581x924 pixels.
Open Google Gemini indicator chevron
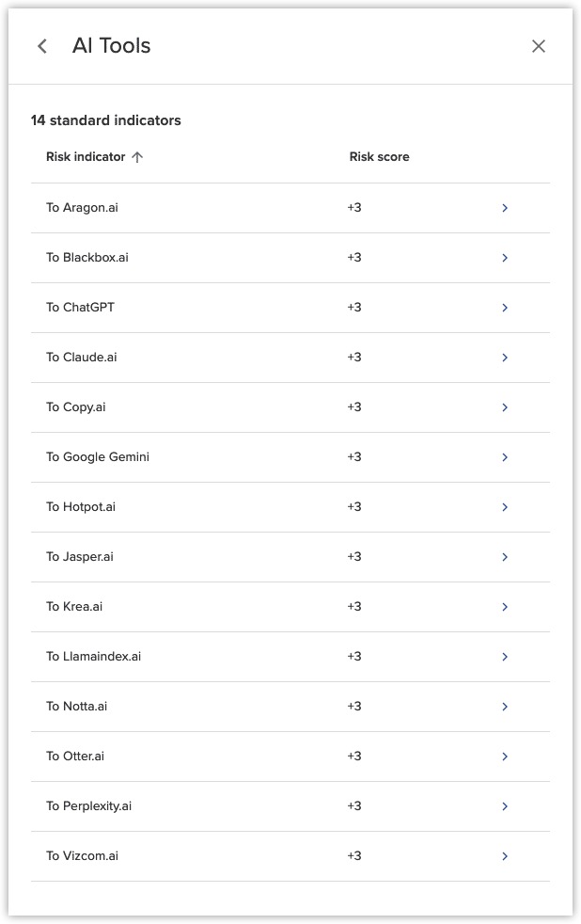[x=505, y=457]
